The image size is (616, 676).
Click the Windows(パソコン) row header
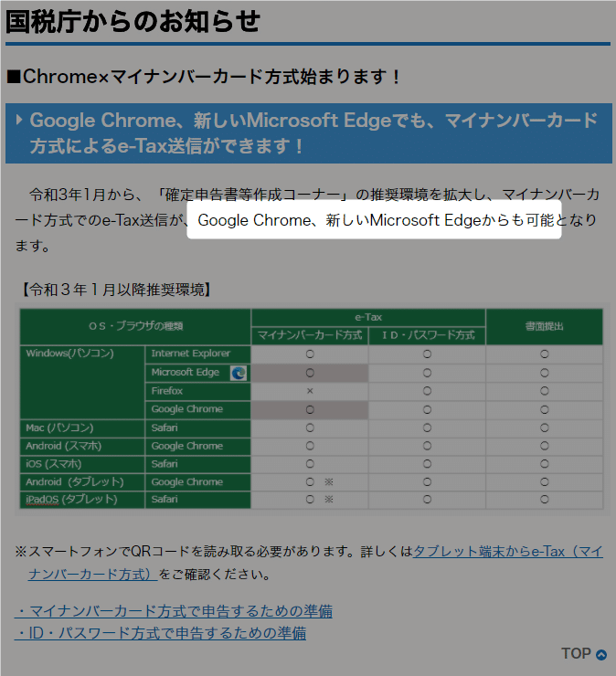82,382
